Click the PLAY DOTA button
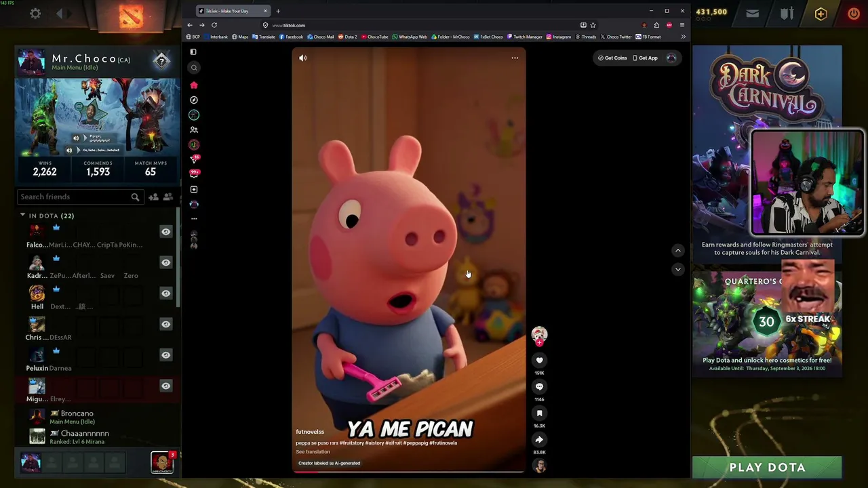Viewport: 868px width, 488px height. (767, 467)
